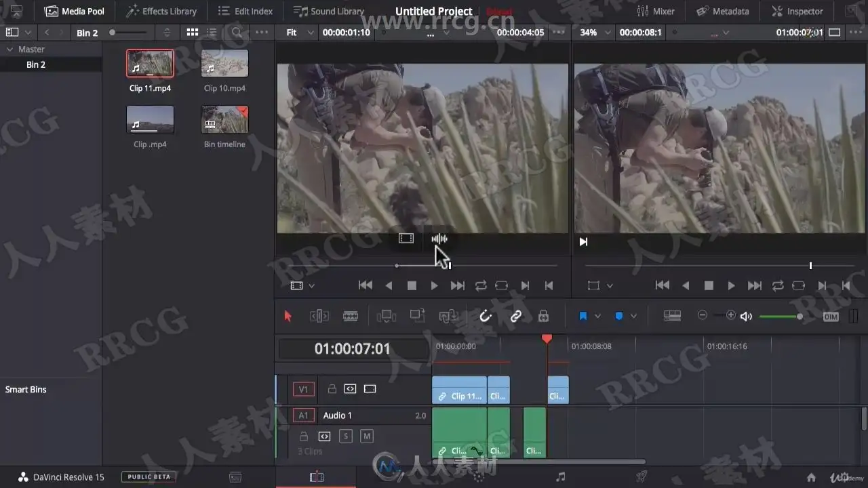Open the Media page icon at bottom
Screen dimensions: 868x488
pyautogui.click(x=235, y=477)
